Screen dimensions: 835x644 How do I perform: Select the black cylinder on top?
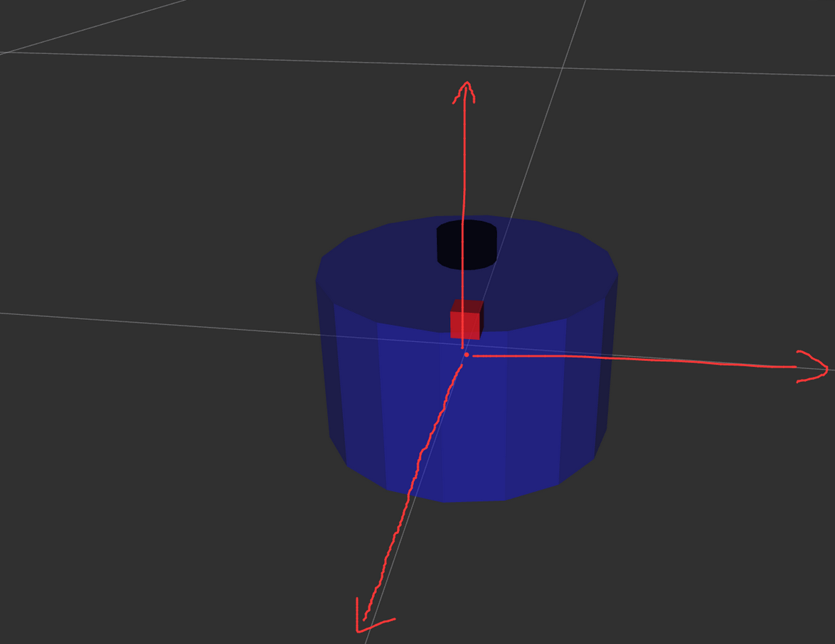pyautogui.click(x=467, y=245)
